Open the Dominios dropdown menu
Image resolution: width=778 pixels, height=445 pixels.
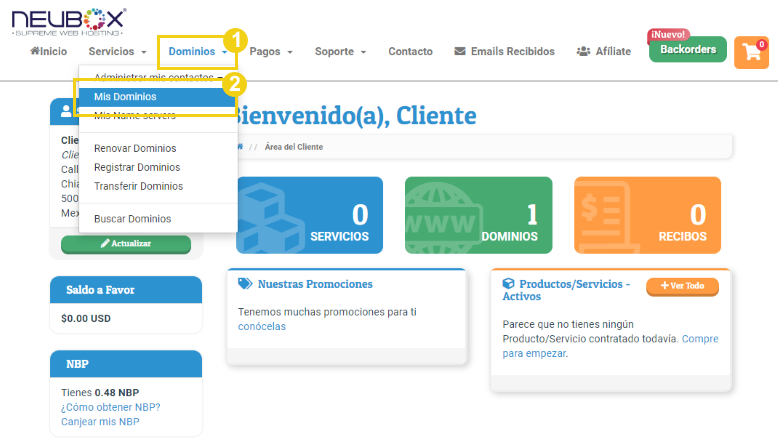(x=197, y=51)
